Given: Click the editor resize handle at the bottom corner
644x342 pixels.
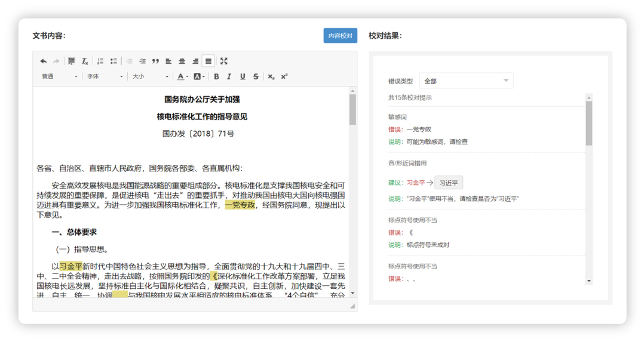Looking at the screenshot, I should tap(352, 306).
